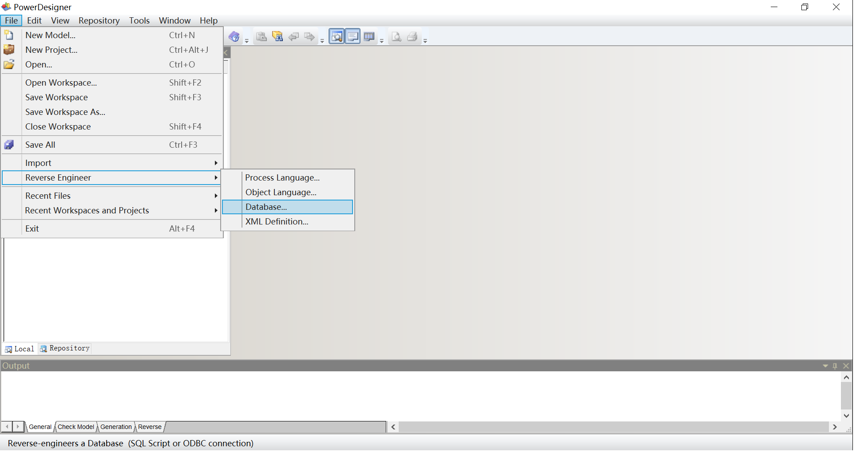Close the Output panel
Image resolution: width=868 pixels, height=476 pixels.
click(846, 366)
